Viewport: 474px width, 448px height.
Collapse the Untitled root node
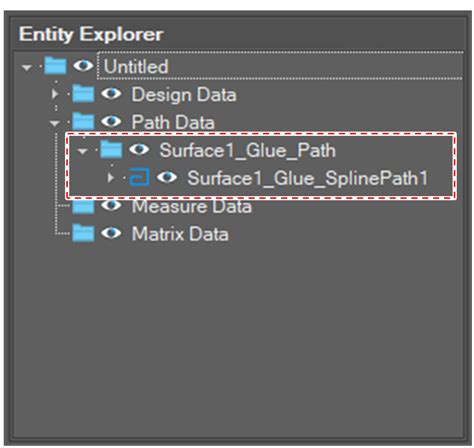(x=26, y=67)
